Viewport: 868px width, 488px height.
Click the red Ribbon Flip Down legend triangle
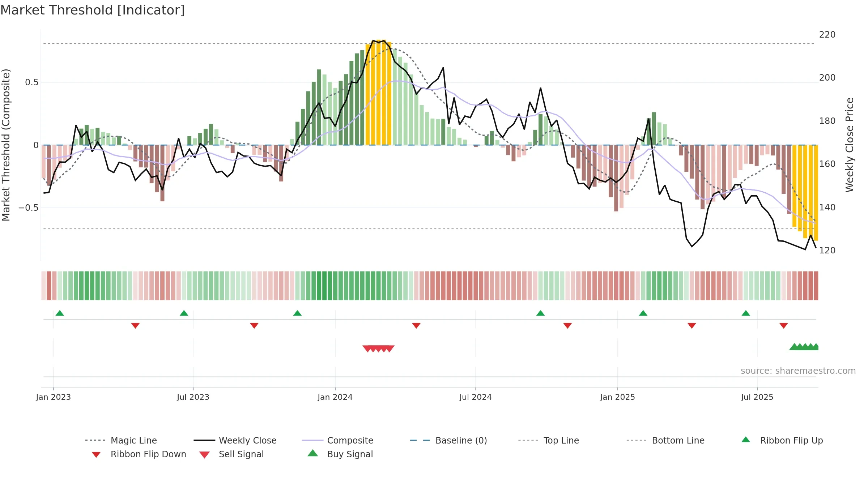[96, 455]
